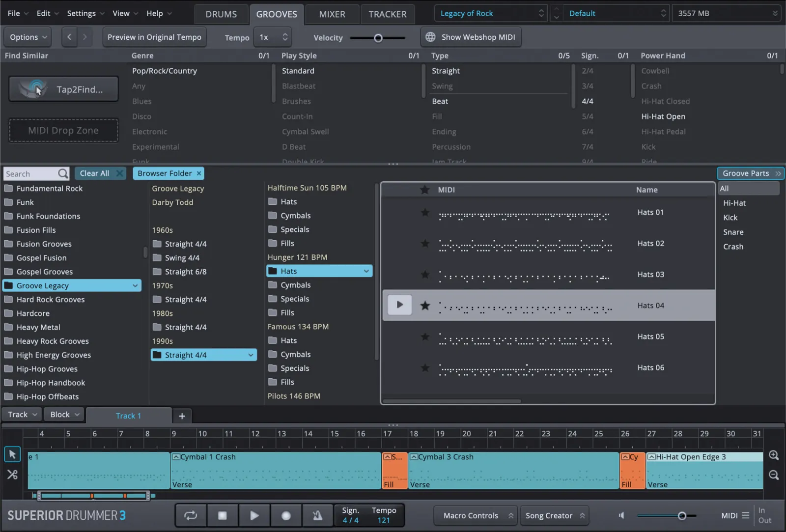This screenshot has height=532, width=786.
Task: Click the globe icon beside Show Webshop MIDI
Action: [x=430, y=37]
